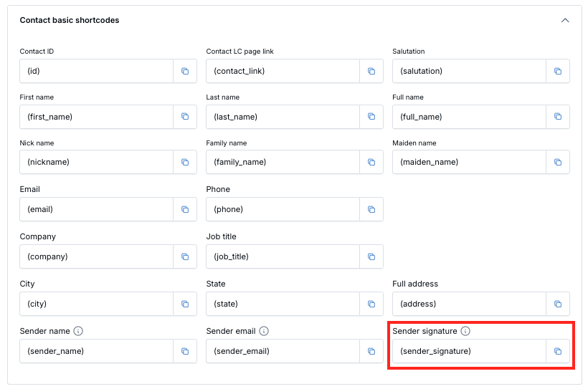
Task: Copy the email shortcode
Action: [x=184, y=209]
